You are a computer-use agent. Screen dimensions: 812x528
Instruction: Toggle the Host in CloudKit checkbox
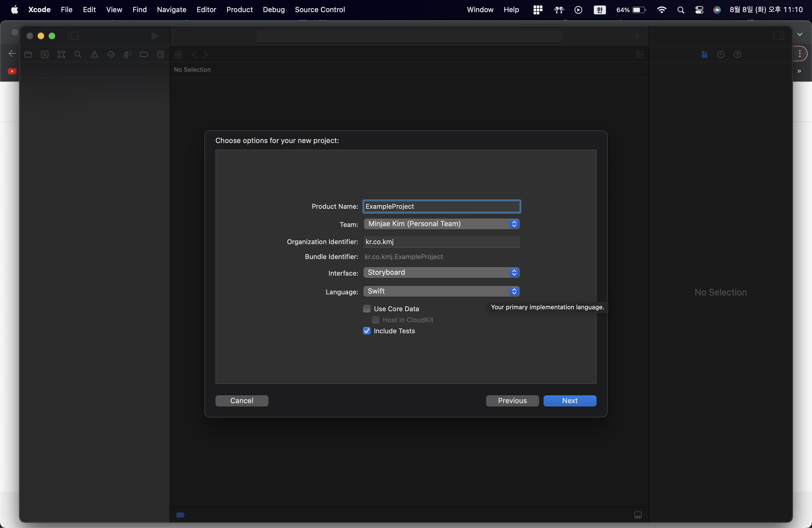375,320
